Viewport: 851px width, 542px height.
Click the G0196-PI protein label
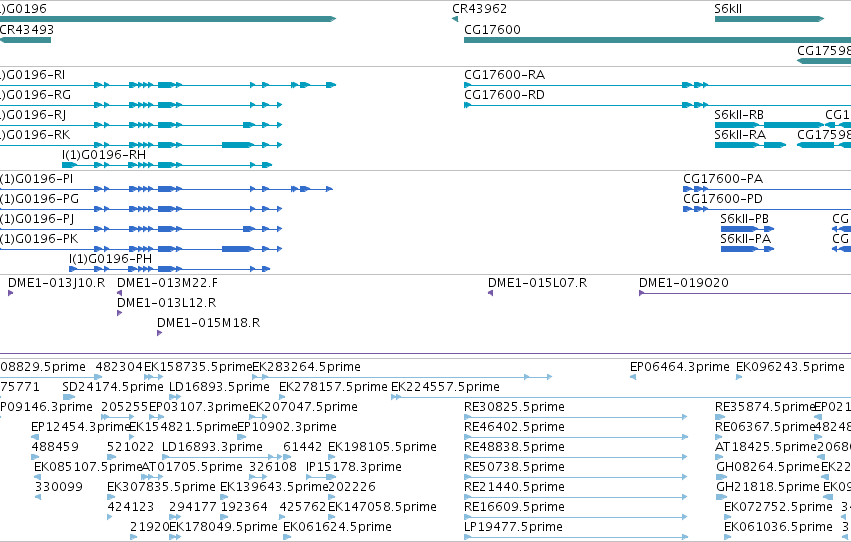point(36,179)
